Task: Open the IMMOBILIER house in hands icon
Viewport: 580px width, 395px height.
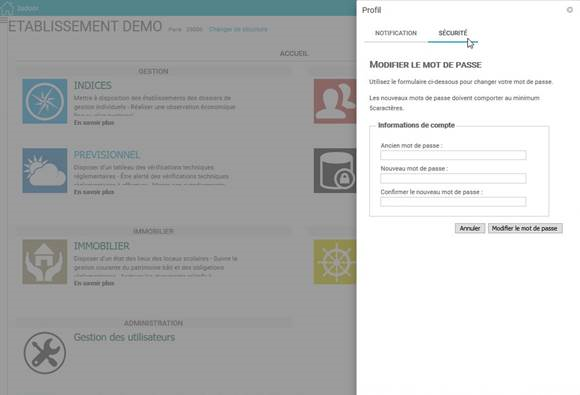Action: [45, 262]
